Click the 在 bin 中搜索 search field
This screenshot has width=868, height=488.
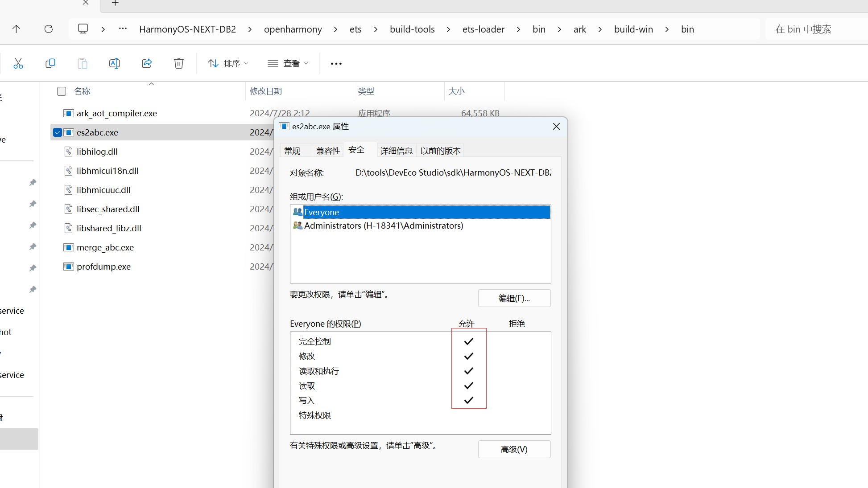click(816, 29)
